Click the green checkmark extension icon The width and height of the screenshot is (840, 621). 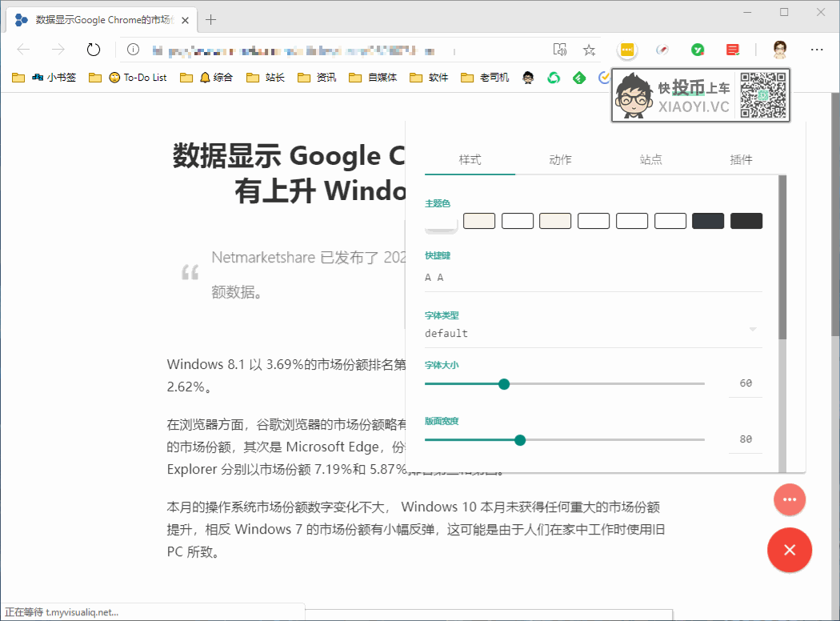pos(698,50)
